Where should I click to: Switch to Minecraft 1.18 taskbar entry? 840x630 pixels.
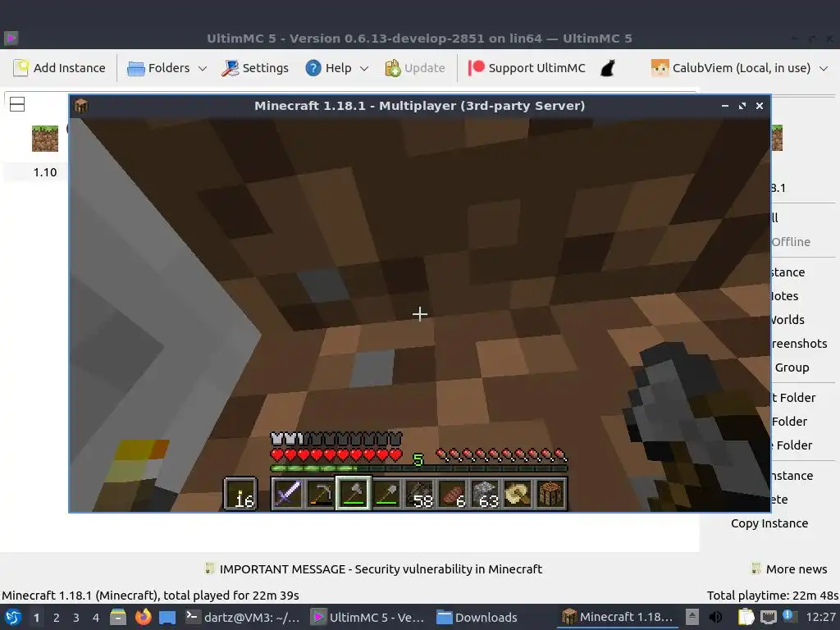pyautogui.click(x=617, y=617)
